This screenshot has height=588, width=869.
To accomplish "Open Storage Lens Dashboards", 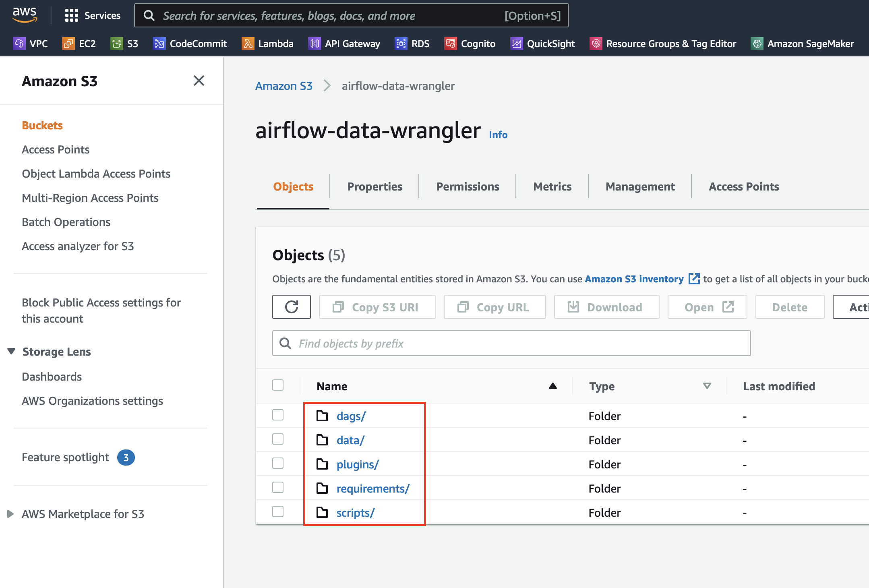I will coord(52,377).
